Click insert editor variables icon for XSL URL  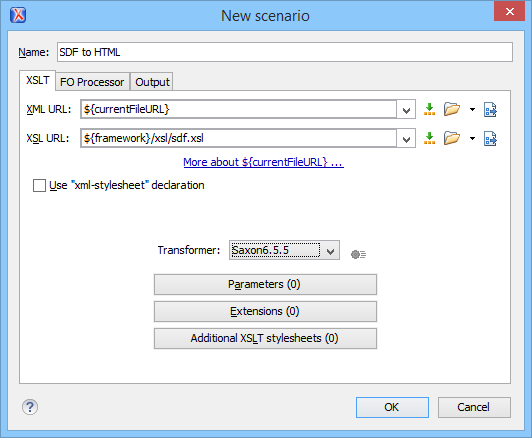click(x=430, y=138)
